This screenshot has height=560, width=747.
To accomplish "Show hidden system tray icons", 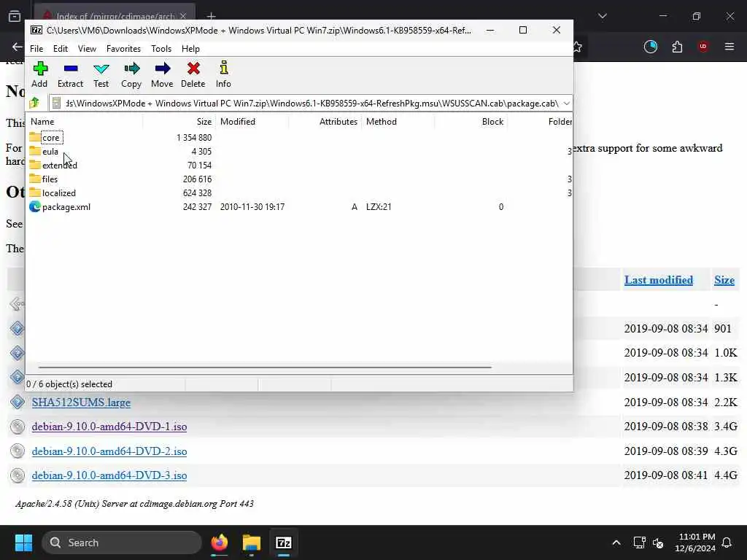I will point(616,542).
